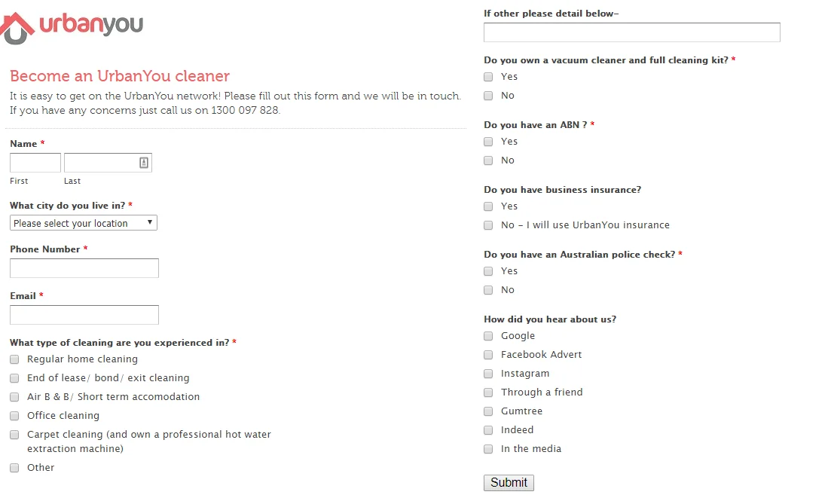Check Regular home cleaning
This screenshot has height=504, width=831.
coord(14,359)
